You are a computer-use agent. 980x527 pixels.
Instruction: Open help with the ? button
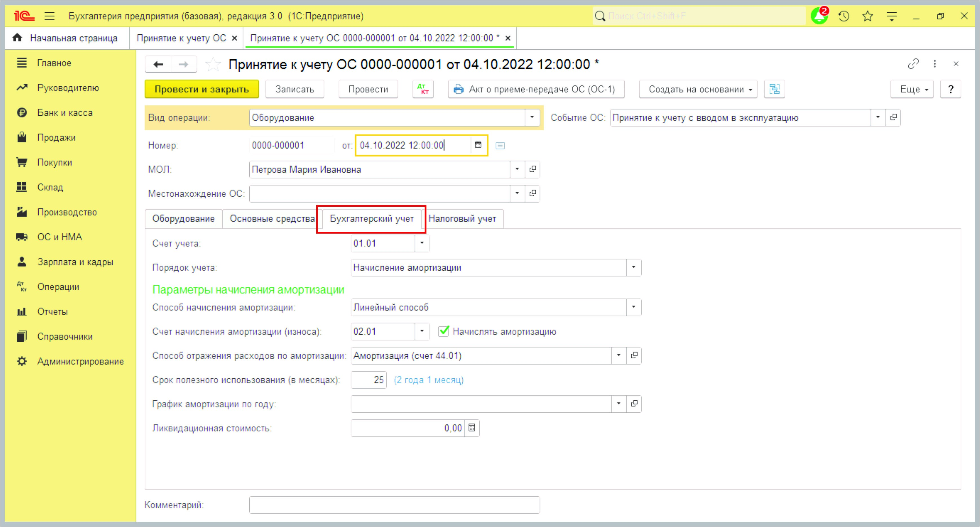(950, 89)
